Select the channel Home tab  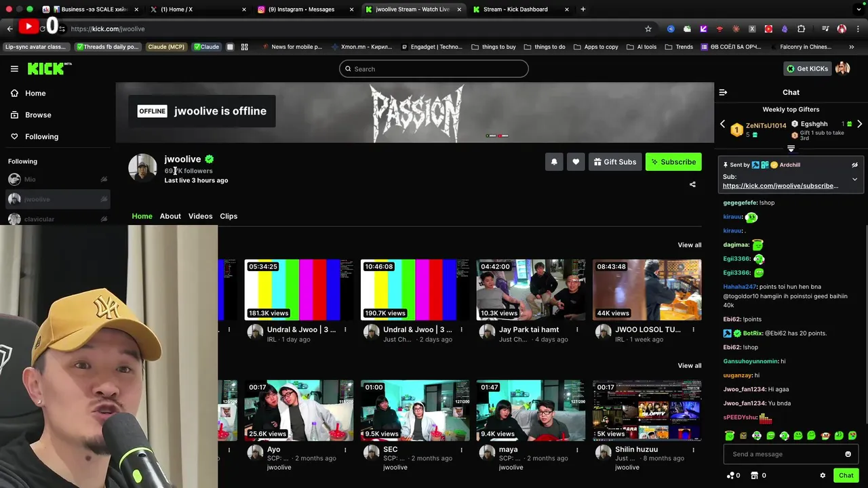point(142,216)
